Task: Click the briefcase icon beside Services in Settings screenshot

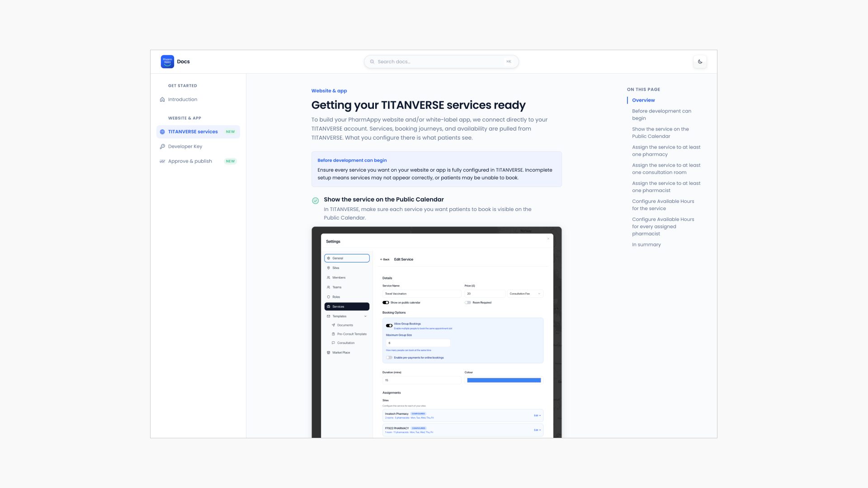Action: pos(329,307)
